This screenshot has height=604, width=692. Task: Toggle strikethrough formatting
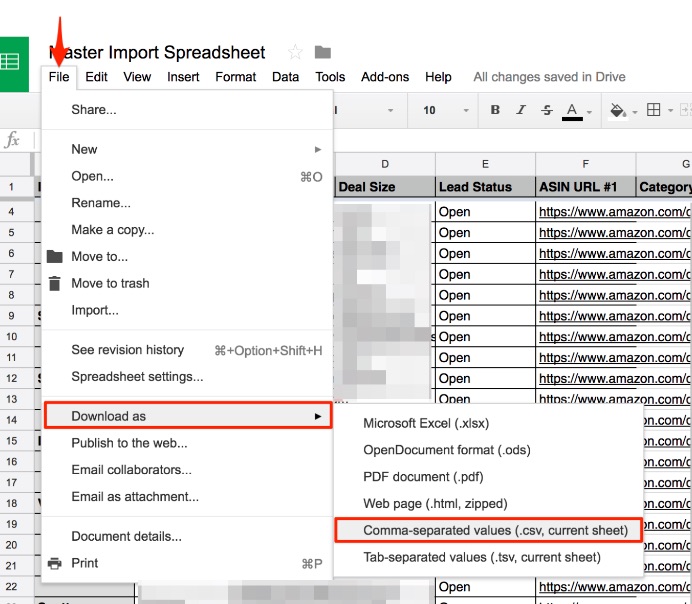pyautogui.click(x=547, y=110)
